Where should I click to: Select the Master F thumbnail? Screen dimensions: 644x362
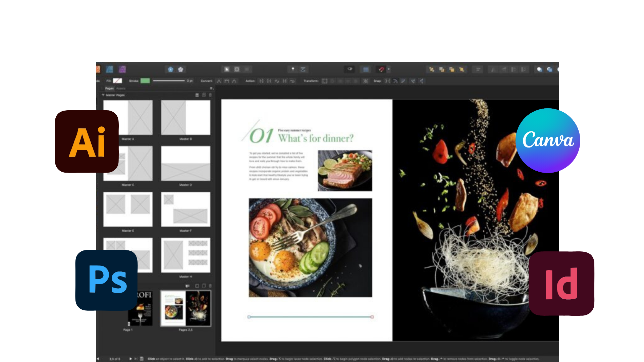coord(185,209)
